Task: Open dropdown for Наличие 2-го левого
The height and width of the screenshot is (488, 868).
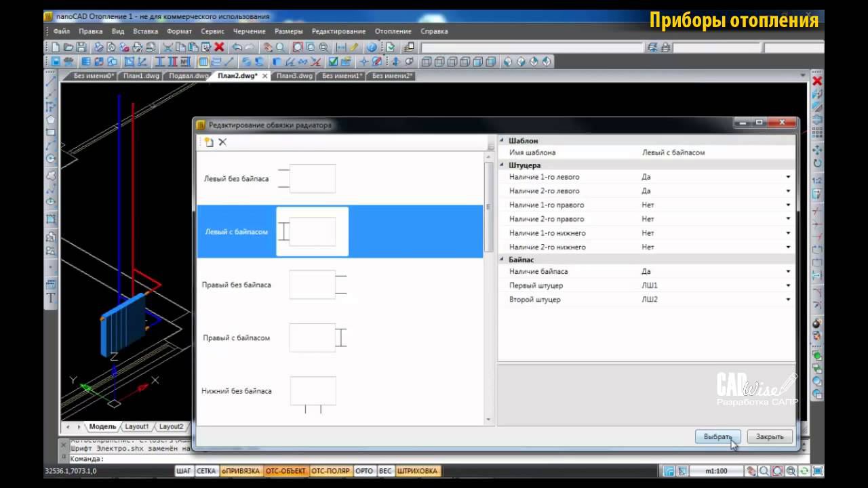Action: tap(788, 191)
